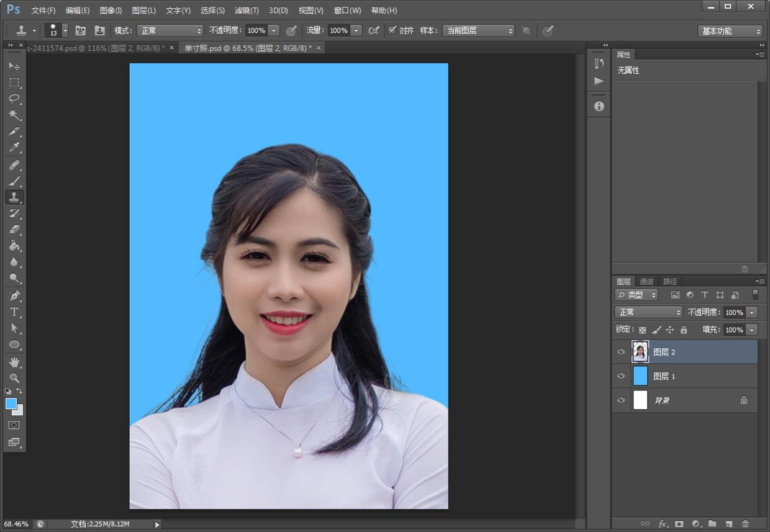Select the 背景 layer thumbnail
Viewport: 770px width, 532px height.
(640, 400)
